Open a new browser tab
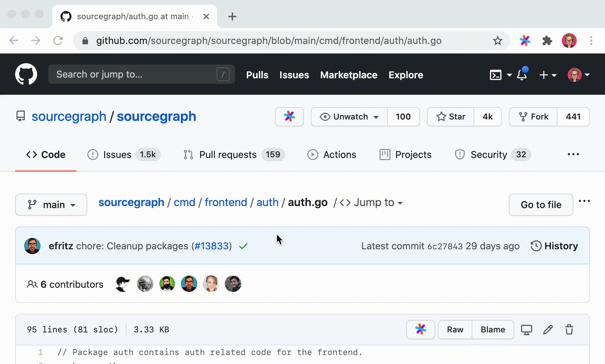Image resolution: width=605 pixels, height=364 pixels. click(x=232, y=16)
